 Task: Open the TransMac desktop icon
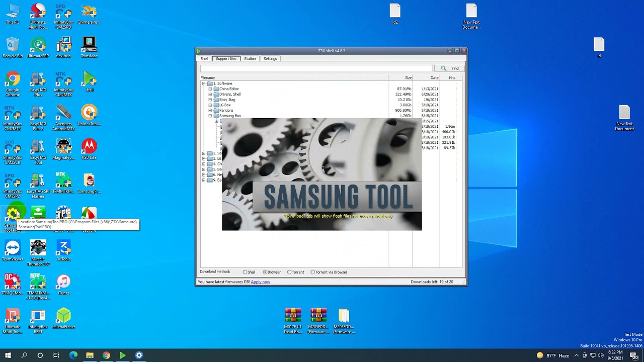[x=89, y=48]
